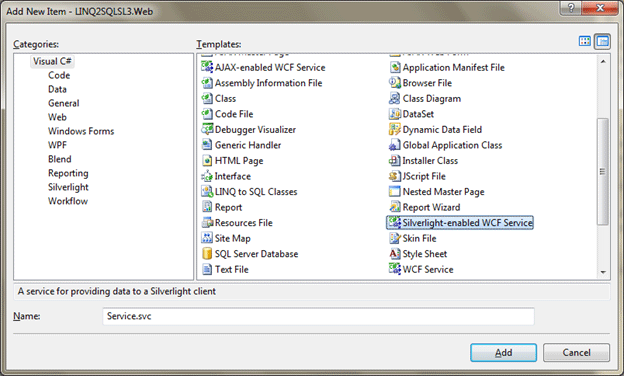This screenshot has height=376, width=624.
Task: Choose the HTML Page icon
Action: (x=207, y=160)
